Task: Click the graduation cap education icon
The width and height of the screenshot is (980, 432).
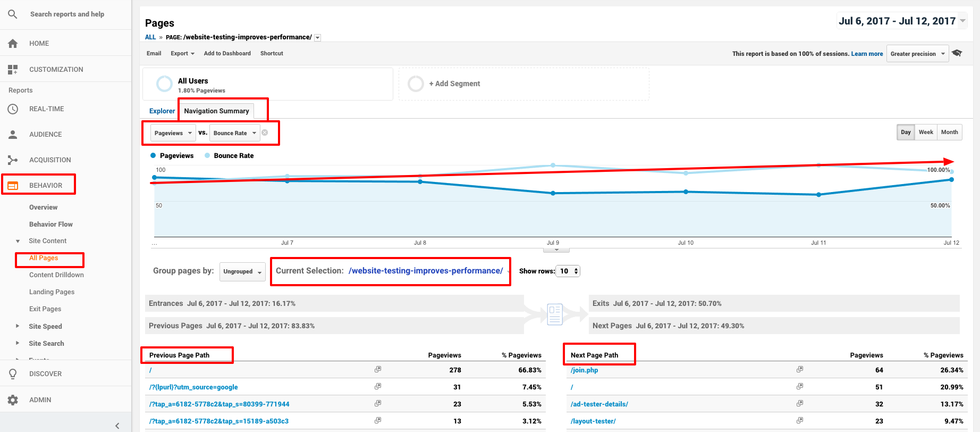Action: pyautogui.click(x=957, y=53)
